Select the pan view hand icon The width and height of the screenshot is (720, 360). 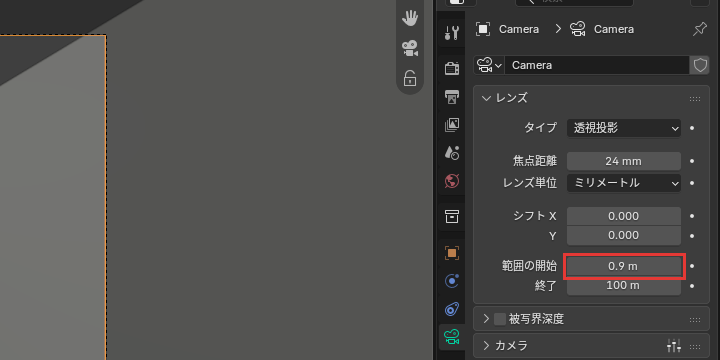410,18
